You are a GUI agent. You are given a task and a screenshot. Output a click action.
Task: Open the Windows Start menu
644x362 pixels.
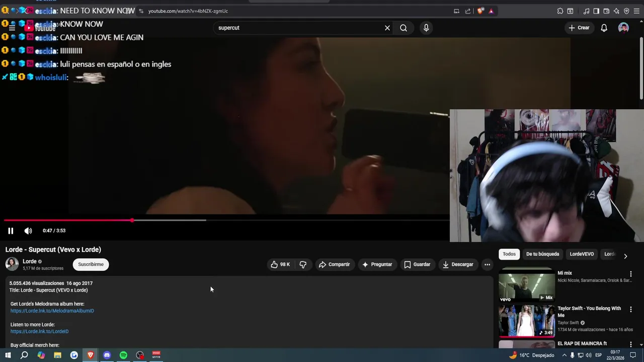point(8,355)
